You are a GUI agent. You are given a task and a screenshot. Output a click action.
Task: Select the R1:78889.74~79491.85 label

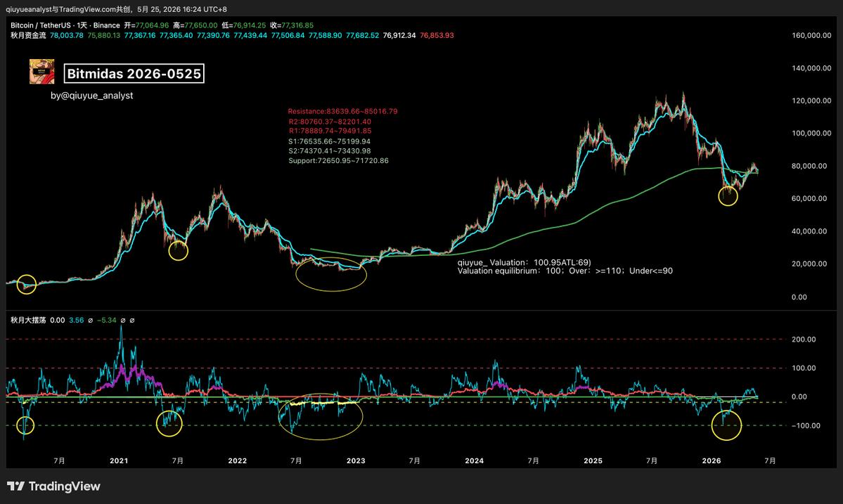coord(330,131)
